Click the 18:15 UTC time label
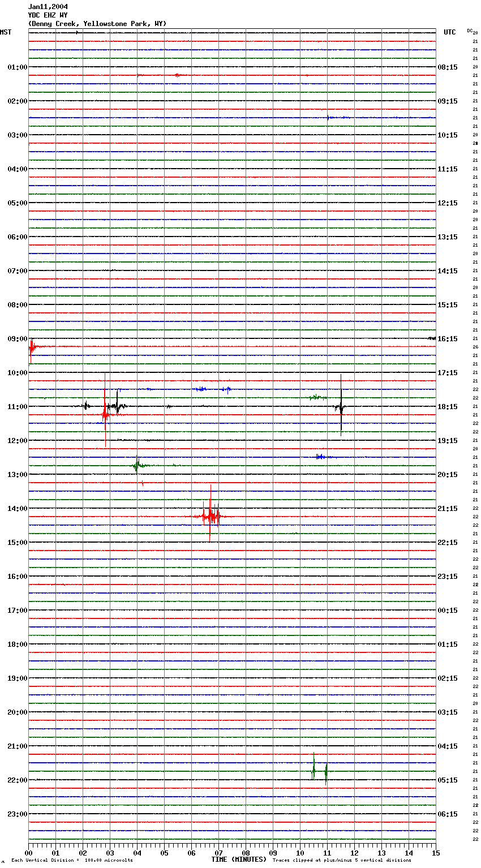The image size is (481, 868). click(448, 407)
